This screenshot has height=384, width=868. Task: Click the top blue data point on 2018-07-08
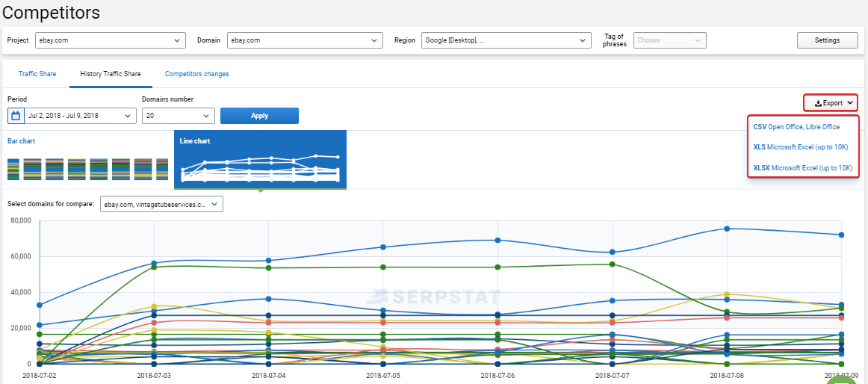727,229
